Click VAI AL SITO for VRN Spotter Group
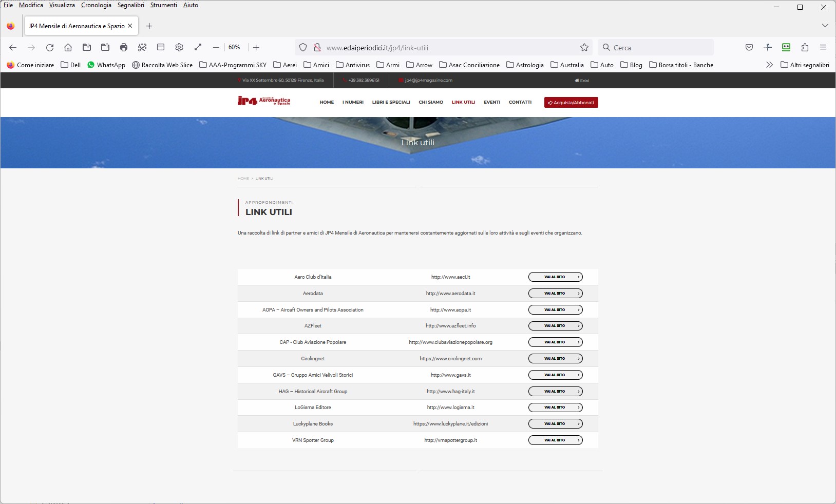The image size is (836, 504). 556,440
